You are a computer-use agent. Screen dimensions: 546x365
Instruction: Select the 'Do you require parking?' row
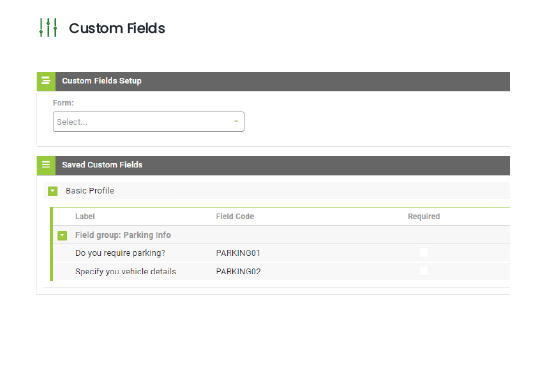coord(281,253)
